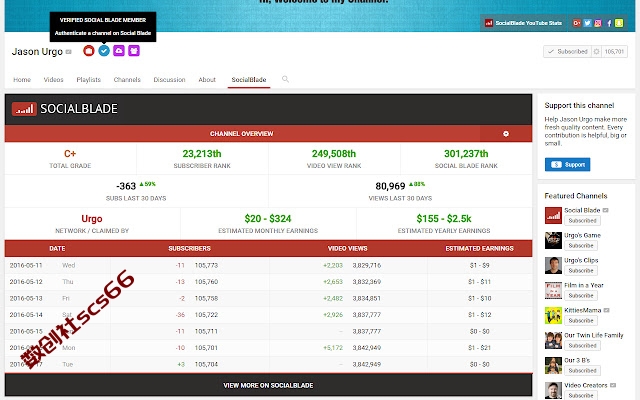Toggle Subscribed under Our Twin Life Family

point(582,345)
